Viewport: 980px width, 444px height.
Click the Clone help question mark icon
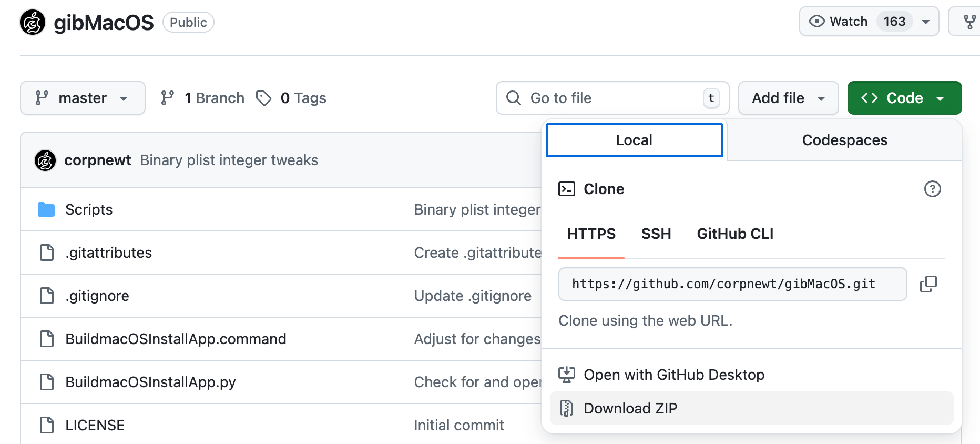pyautogui.click(x=932, y=189)
